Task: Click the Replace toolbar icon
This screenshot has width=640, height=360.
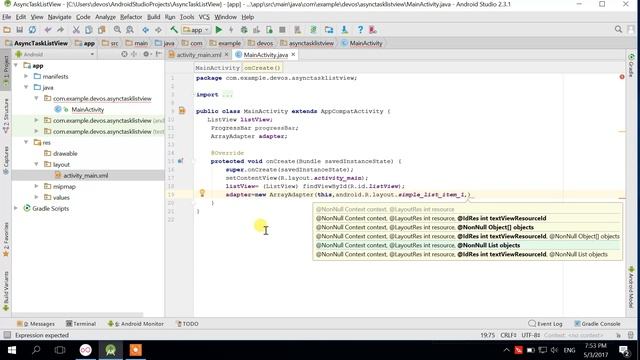Action: coord(130,30)
